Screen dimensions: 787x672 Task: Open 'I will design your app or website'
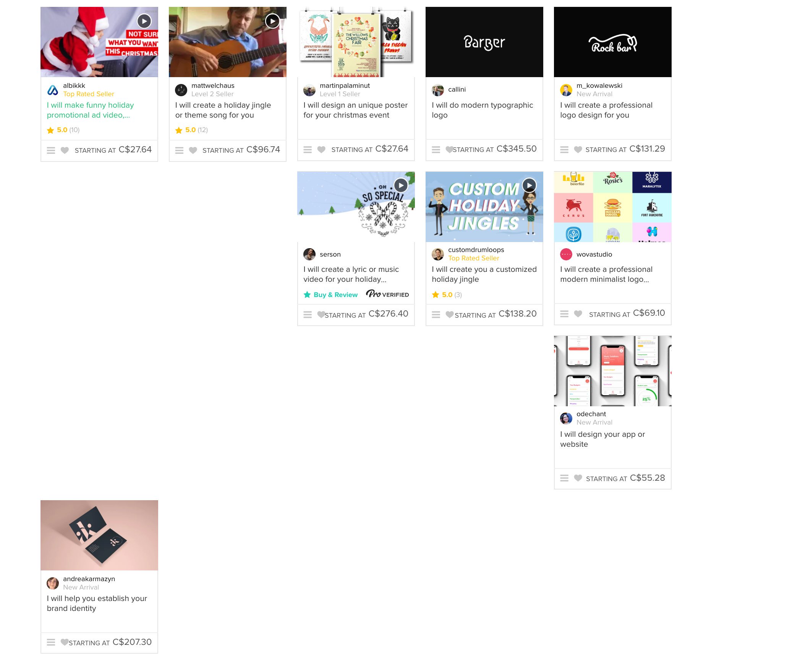click(602, 439)
